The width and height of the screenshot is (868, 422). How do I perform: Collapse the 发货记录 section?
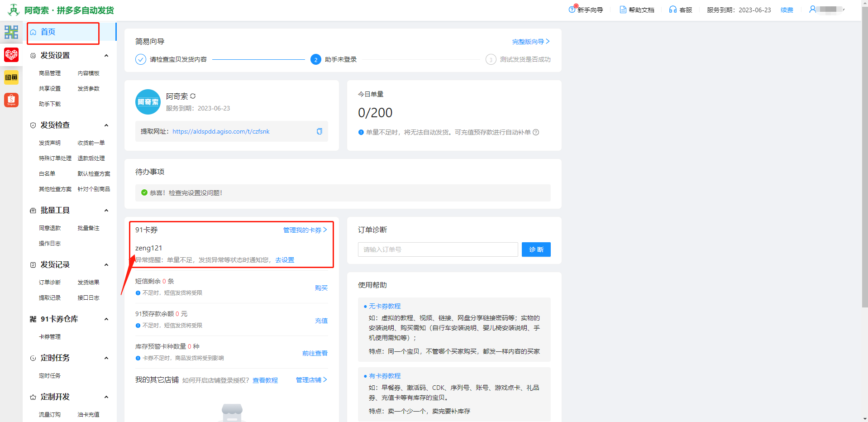[106, 264]
